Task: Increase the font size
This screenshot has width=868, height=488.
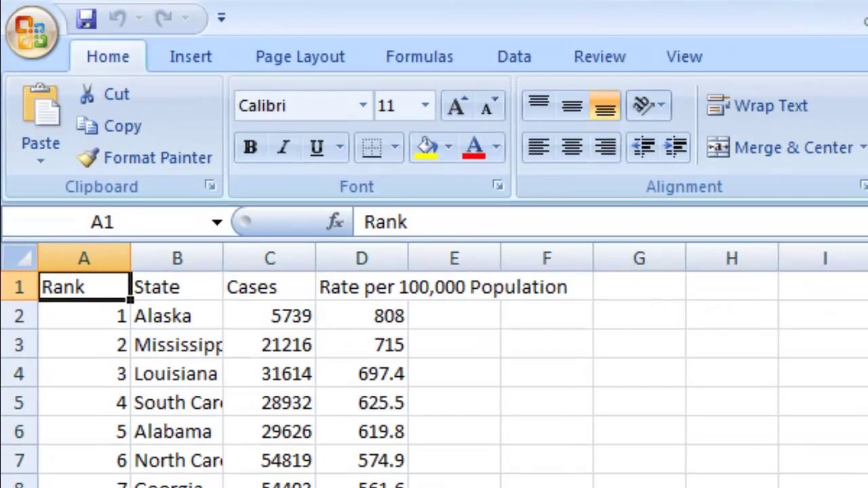Action: click(456, 106)
